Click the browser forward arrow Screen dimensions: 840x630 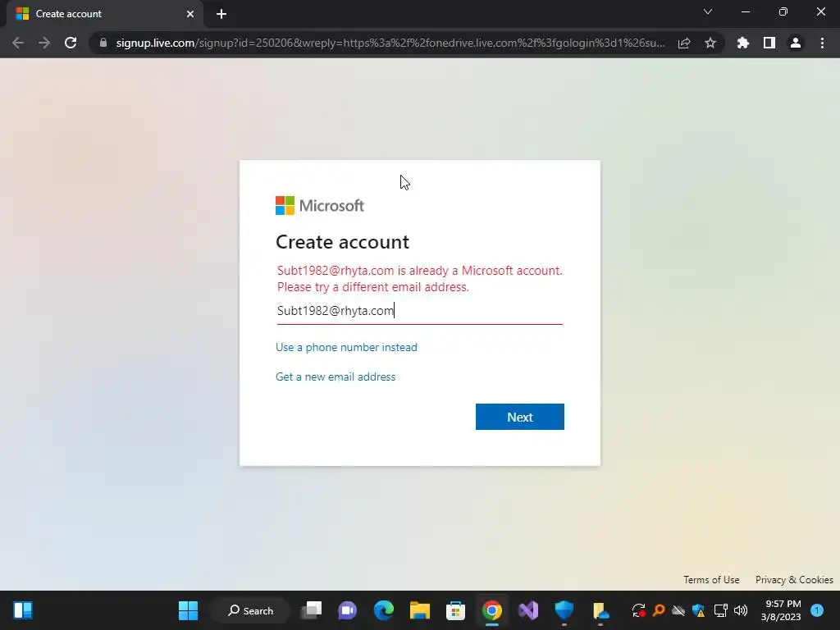pyautogui.click(x=44, y=43)
